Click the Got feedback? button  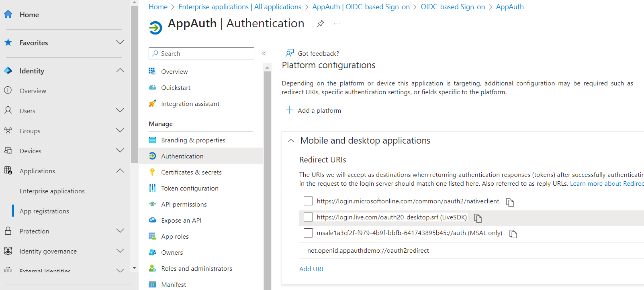coord(312,53)
